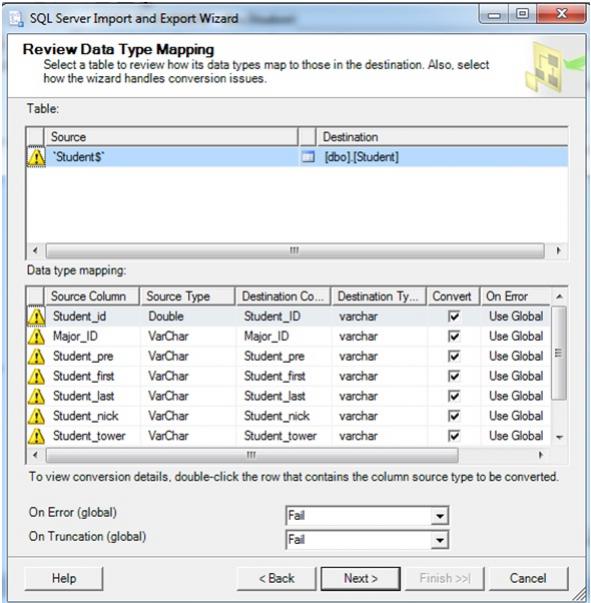Click left arrow of Table list scrollbar

[35, 251]
